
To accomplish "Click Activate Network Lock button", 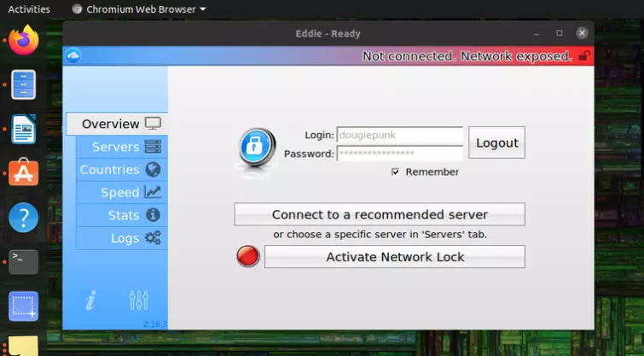I will [395, 256].
